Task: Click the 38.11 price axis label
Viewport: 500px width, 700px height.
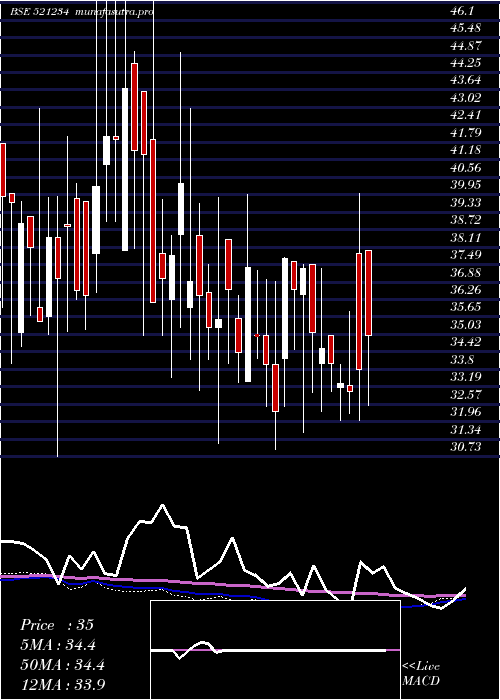Action: coord(465,238)
